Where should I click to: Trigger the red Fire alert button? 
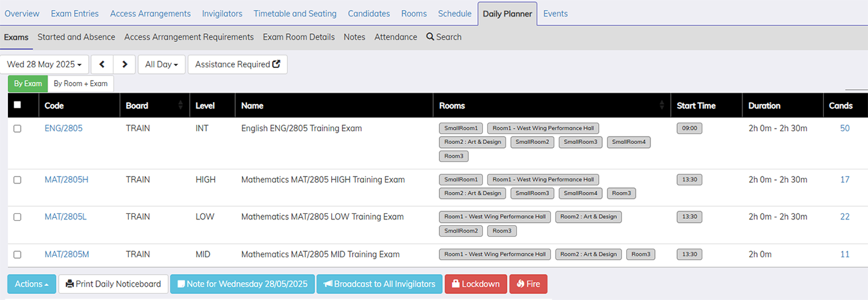coord(527,284)
